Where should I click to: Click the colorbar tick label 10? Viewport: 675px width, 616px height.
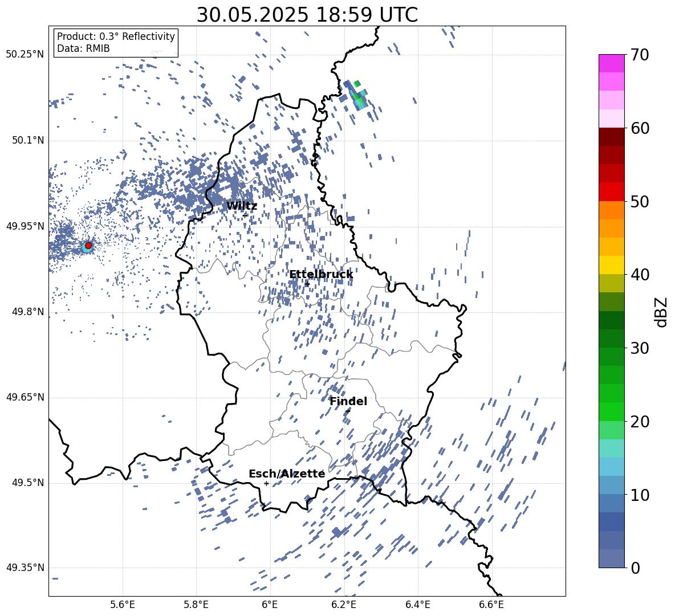(x=640, y=495)
